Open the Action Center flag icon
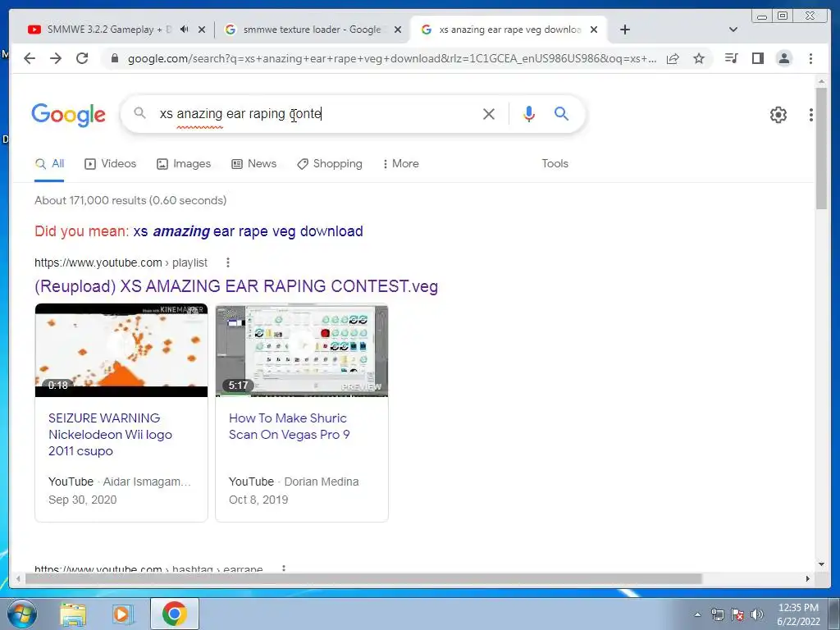The image size is (840, 630). pyautogui.click(x=737, y=614)
